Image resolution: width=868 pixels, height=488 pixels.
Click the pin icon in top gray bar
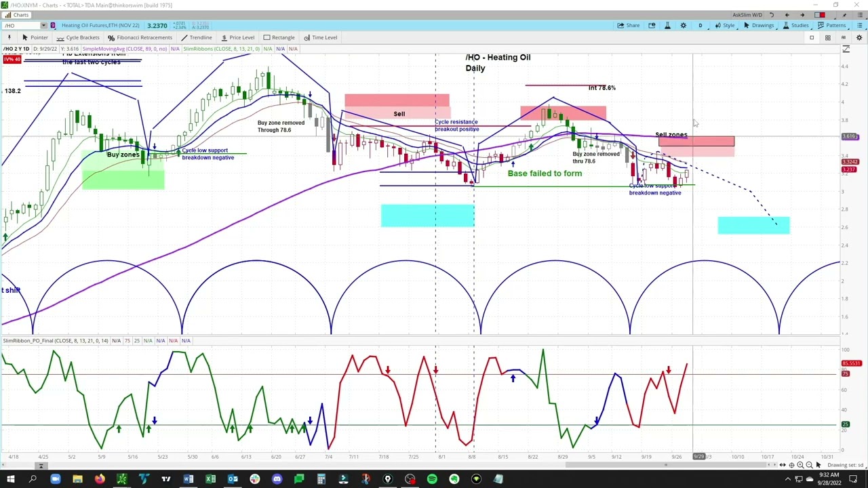(843, 15)
